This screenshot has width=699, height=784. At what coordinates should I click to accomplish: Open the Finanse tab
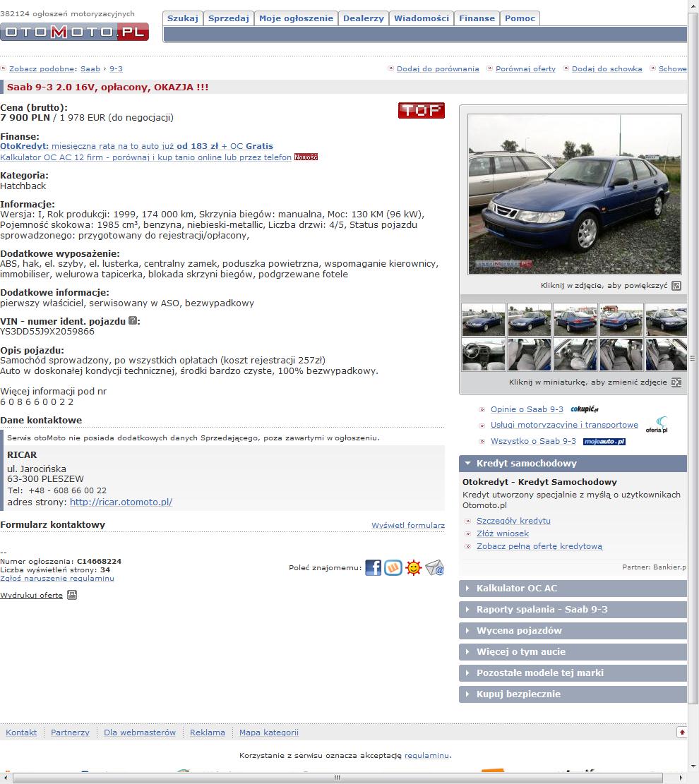coord(477,18)
